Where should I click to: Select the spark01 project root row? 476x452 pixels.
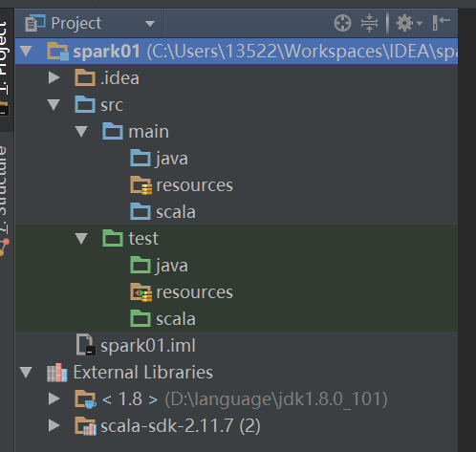click(x=236, y=52)
